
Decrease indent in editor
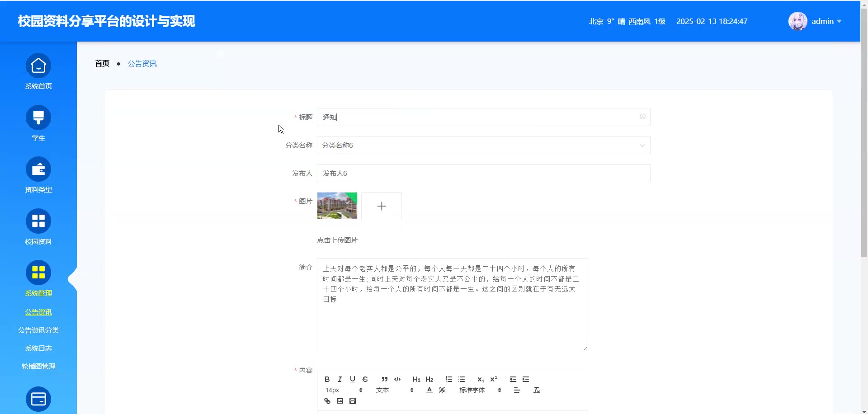point(513,379)
